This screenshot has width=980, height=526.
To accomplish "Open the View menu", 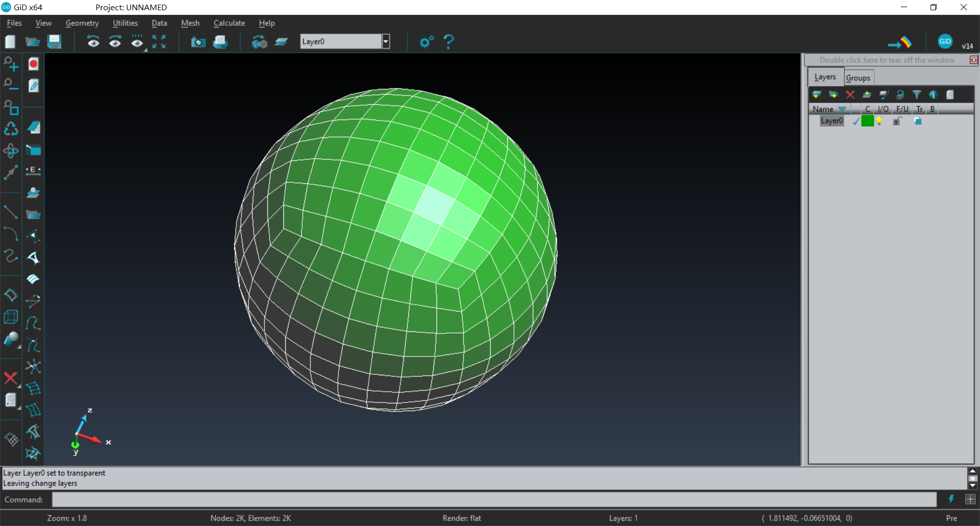I will click(43, 23).
